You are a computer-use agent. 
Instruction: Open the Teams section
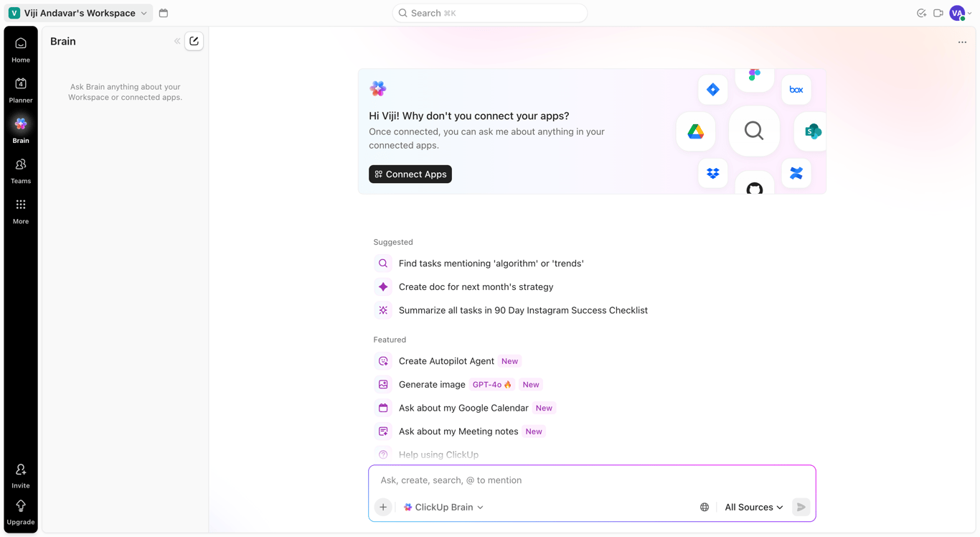pos(20,170)
